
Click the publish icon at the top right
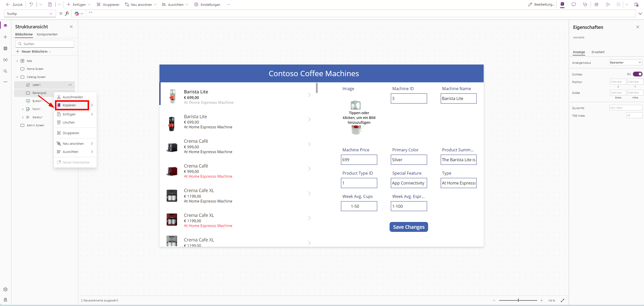tap(636, 5)
